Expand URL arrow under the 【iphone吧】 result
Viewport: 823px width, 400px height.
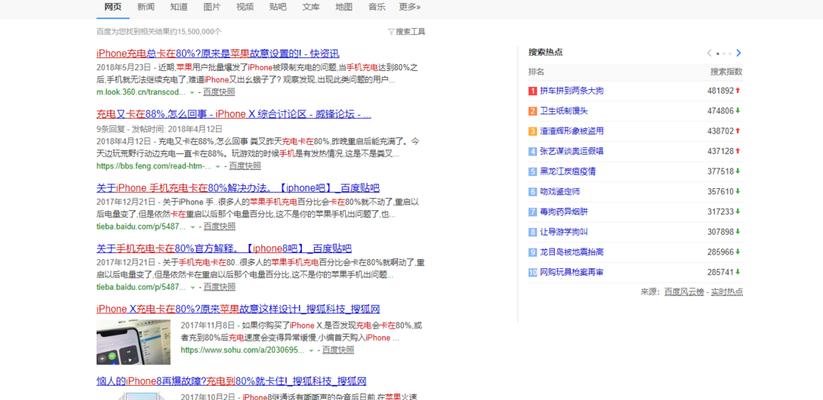point(192,227)
